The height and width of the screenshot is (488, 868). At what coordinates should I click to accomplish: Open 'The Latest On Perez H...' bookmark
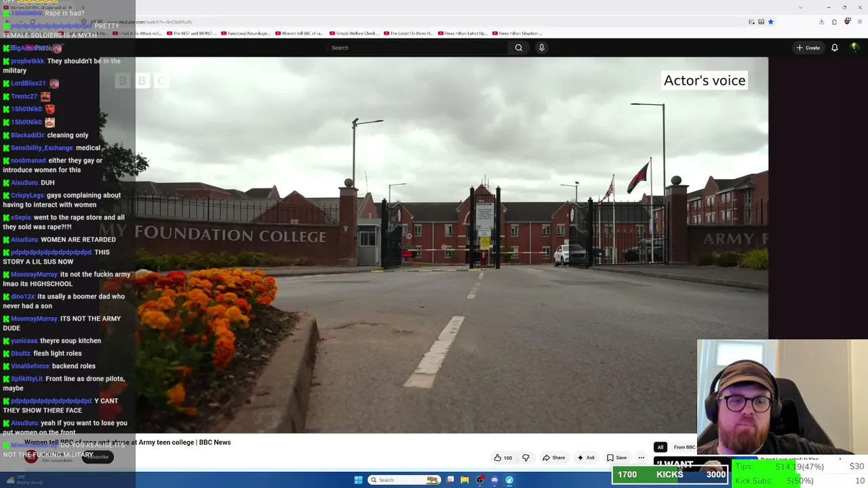point(408,33)
